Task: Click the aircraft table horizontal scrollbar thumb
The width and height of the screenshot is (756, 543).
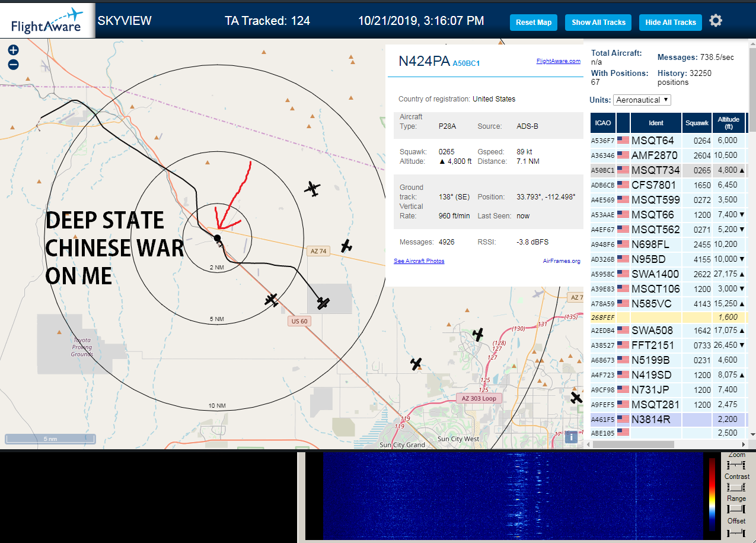Action: pyautogui.click(x=633, y=444)
